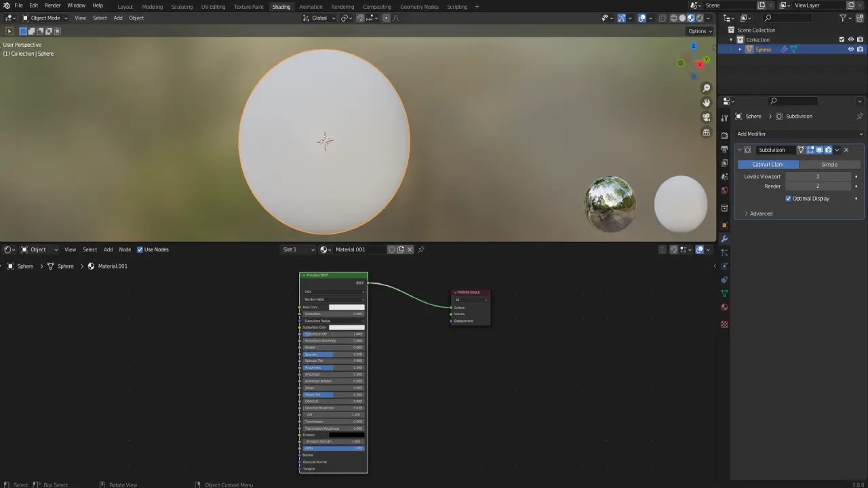Click the viewport zoom magnifier icon

click(706, 88)
